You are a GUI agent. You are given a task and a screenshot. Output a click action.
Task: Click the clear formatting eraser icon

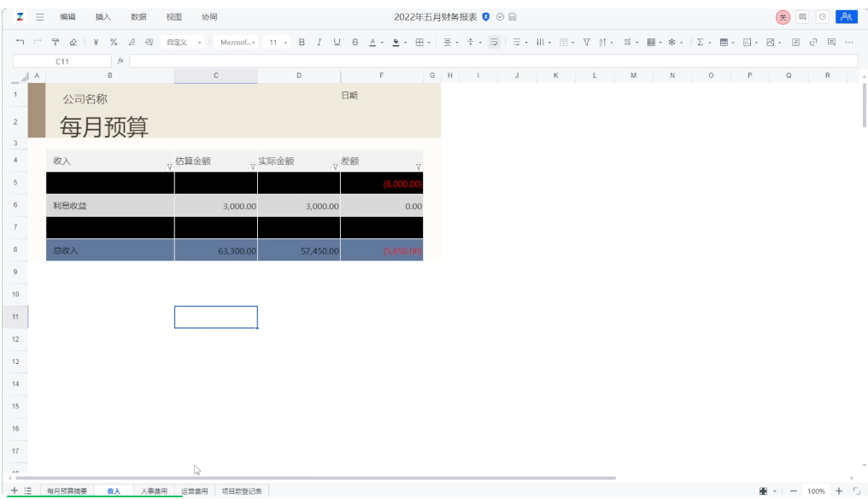73,42
